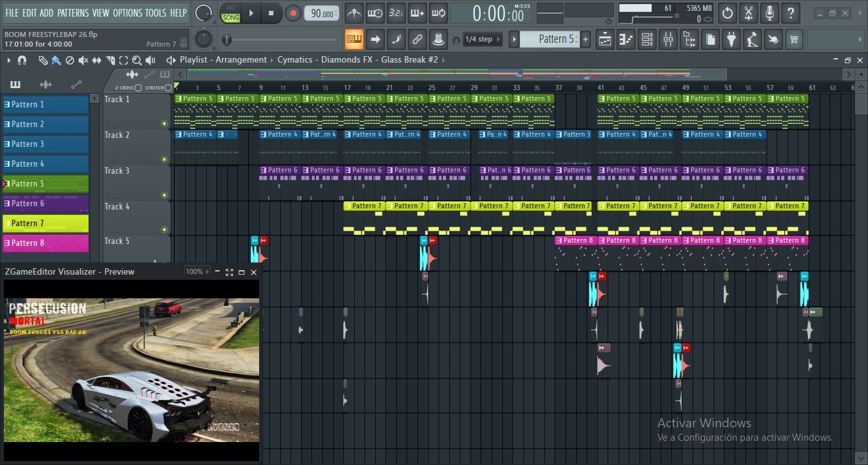
Task: Open the visualizer 100% zoom dropdown
Action: 198,272
